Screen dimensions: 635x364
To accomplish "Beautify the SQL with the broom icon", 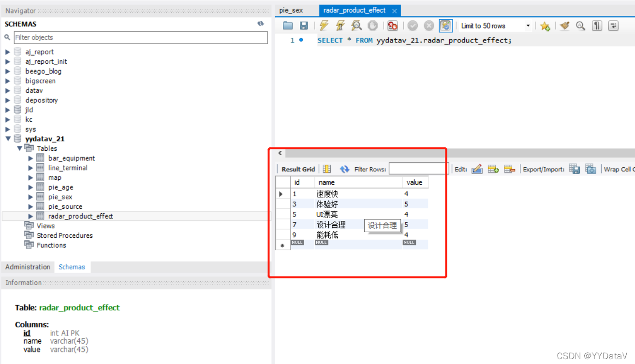I will pyautogui.click(x=564, y=26).
